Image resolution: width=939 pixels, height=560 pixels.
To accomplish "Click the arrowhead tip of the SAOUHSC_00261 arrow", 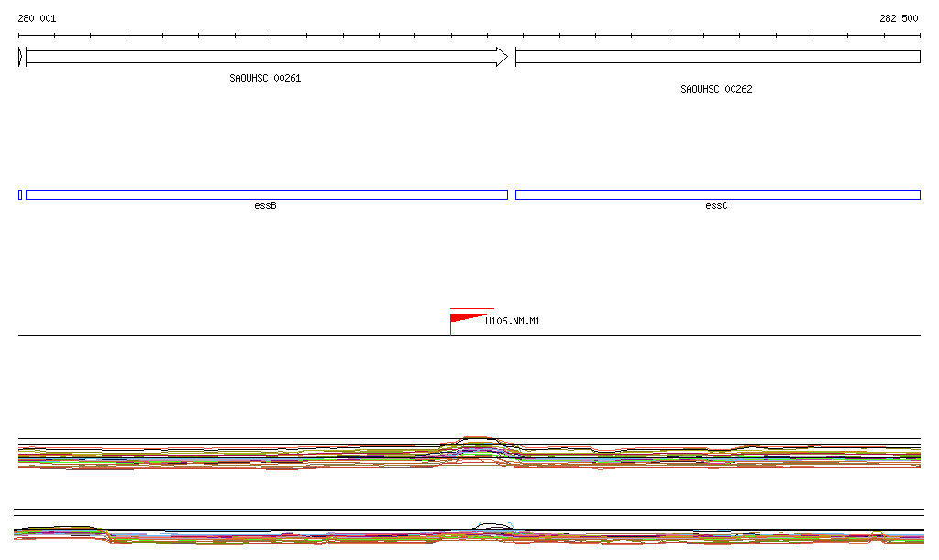I will pyautogui.click(x=503, y=57).
